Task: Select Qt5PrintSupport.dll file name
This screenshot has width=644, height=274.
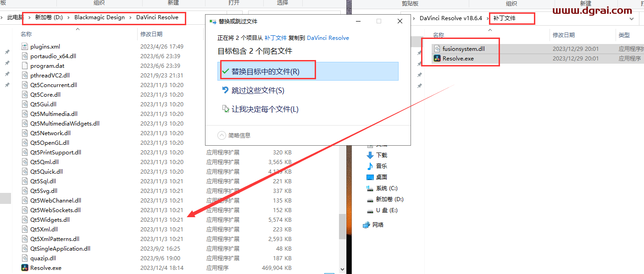Action: click(x=56, y=152)
